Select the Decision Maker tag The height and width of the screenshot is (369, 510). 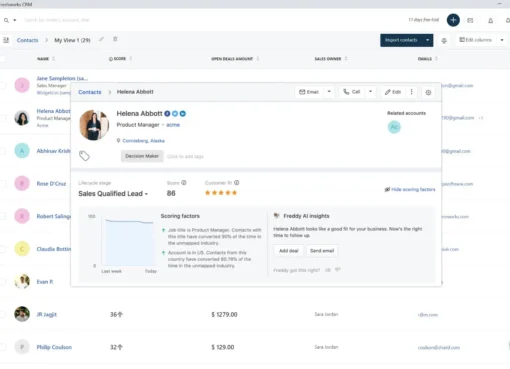pyautogui.click(x=142, y=156)
